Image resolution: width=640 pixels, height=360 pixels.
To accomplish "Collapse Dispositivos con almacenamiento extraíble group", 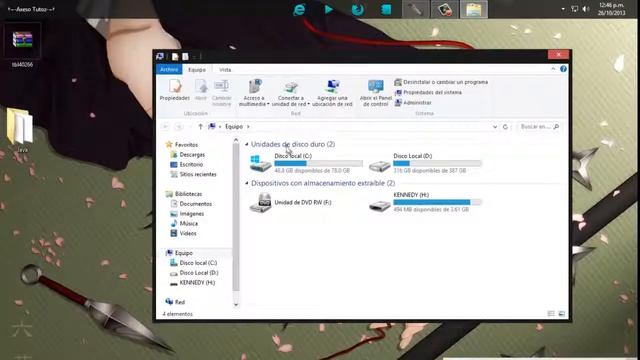I will coord(247,183).
